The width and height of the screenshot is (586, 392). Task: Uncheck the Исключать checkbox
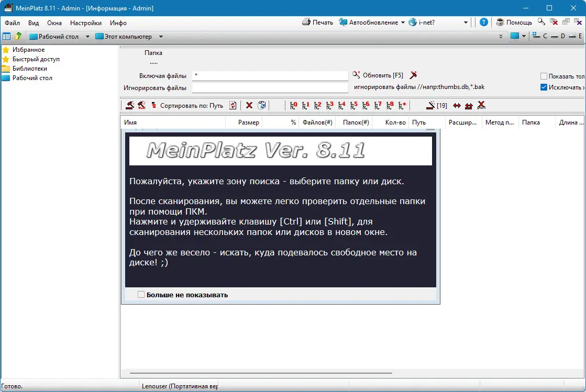[x=544, y=87]
